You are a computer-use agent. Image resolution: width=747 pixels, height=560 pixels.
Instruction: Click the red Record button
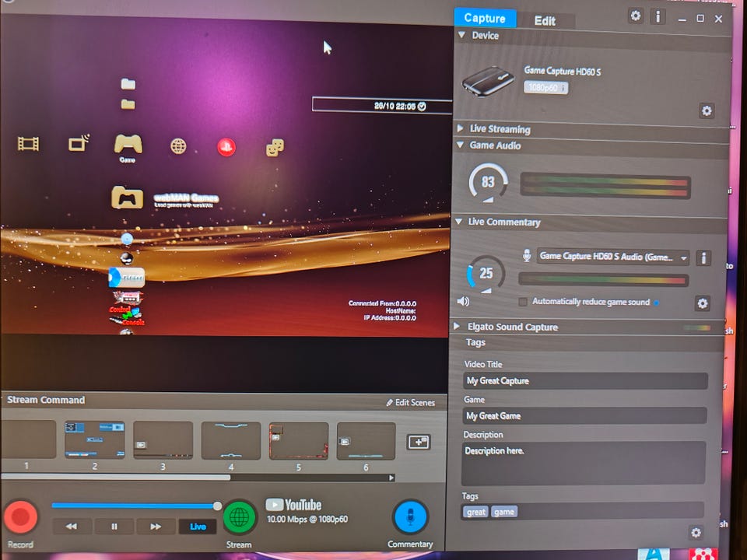point(20,516)
